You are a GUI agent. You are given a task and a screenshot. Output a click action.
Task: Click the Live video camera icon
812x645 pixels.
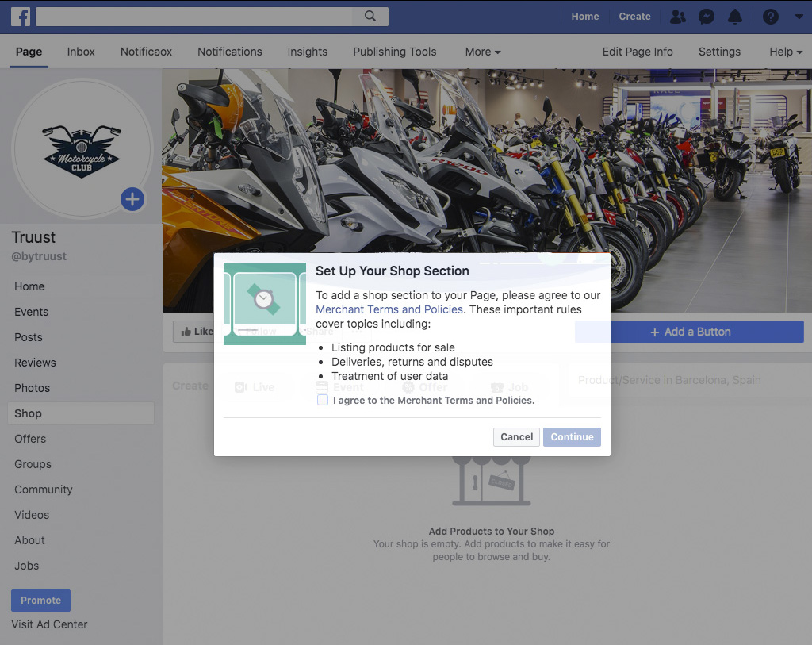pyautogui.click(x=241, y=387)
